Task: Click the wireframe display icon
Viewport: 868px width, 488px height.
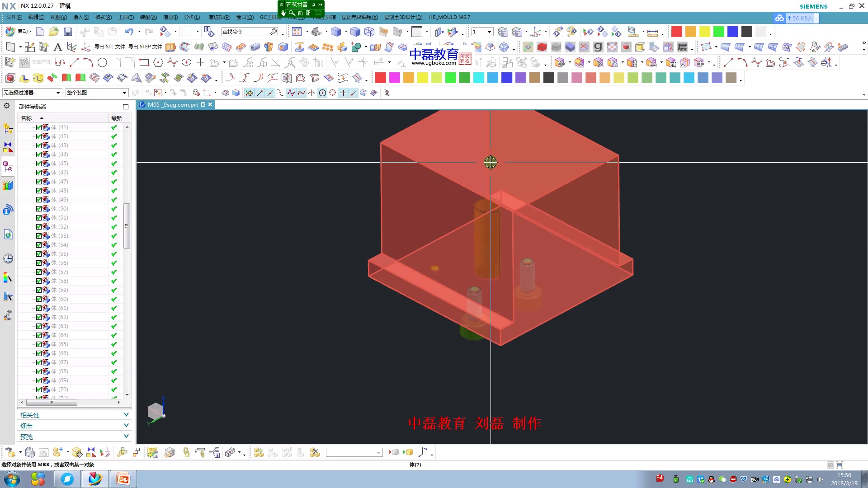Action: [x=369, y=32]
